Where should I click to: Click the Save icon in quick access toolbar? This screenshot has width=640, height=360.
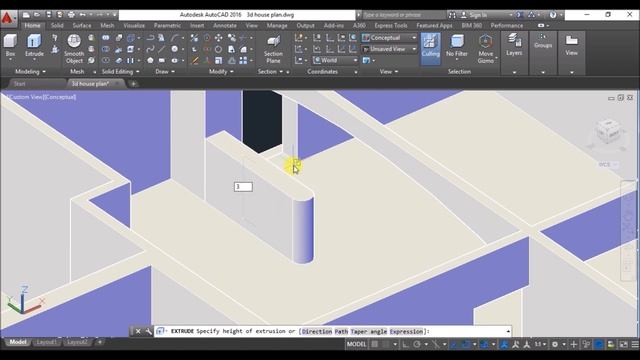tap(49, 15)
